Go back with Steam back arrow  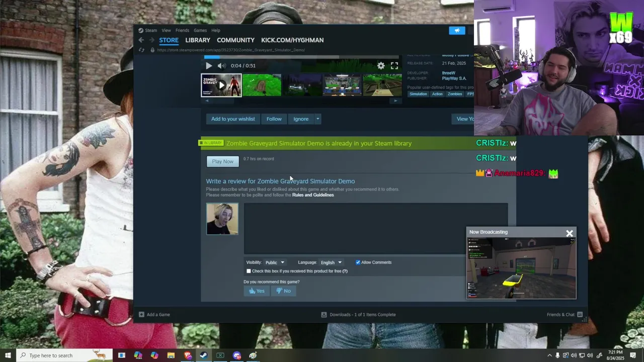coord(141,40)
